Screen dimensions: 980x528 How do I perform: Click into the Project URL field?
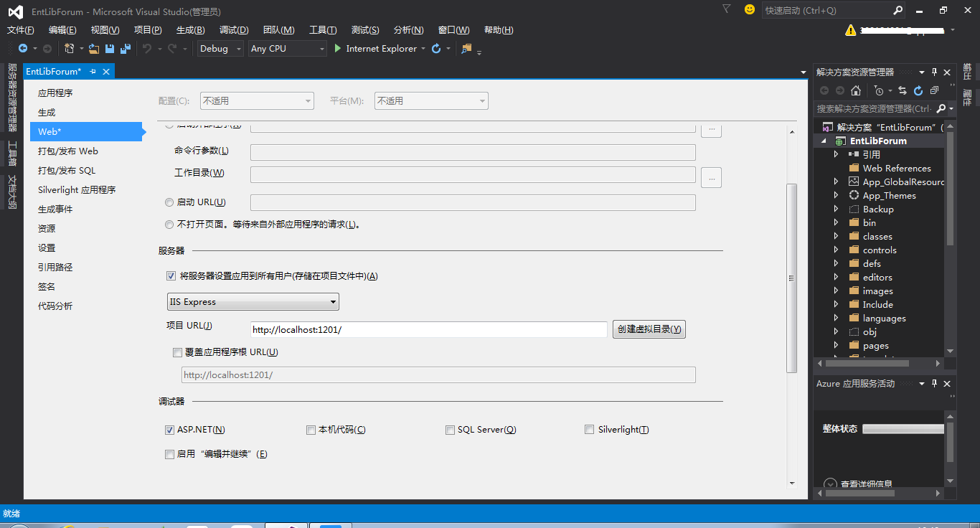pyautogui.click(x=429, y=329)
